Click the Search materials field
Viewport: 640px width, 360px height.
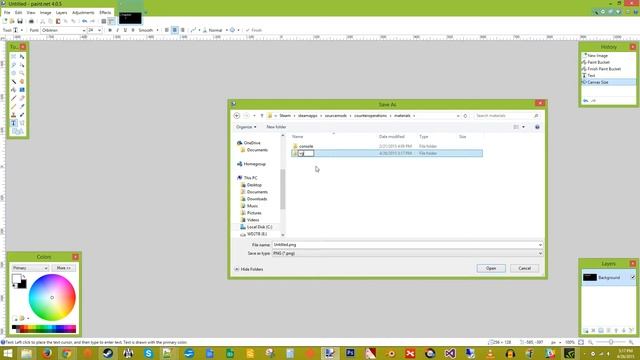pos(507,116)
